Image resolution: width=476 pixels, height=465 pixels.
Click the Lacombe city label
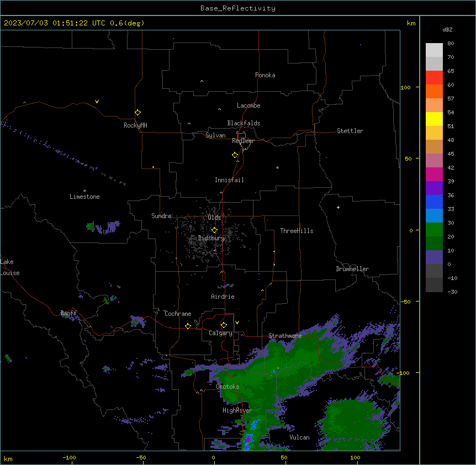248,105
